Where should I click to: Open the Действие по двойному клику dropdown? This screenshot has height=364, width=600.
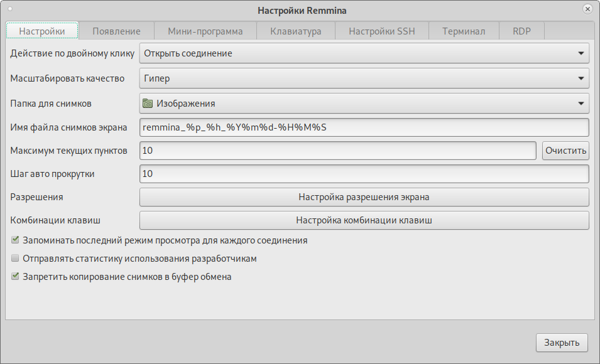pos(364,53)
